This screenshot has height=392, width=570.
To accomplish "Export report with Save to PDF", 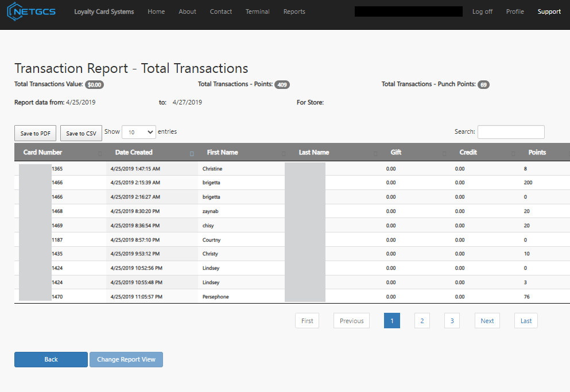I will 35,134.
